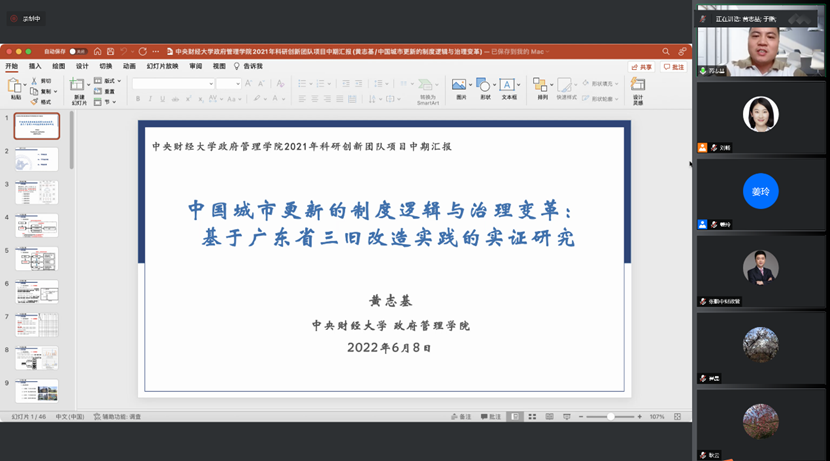This screenshot has width=830, height=461.
Task: Click the zoom slider in status bar
Action: coord(611,417)
